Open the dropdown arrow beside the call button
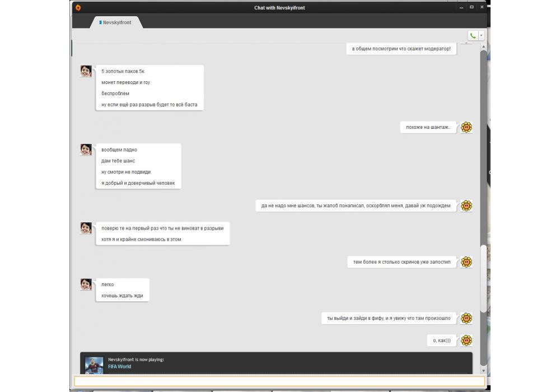The image size is (560, 392). point(481,36)
